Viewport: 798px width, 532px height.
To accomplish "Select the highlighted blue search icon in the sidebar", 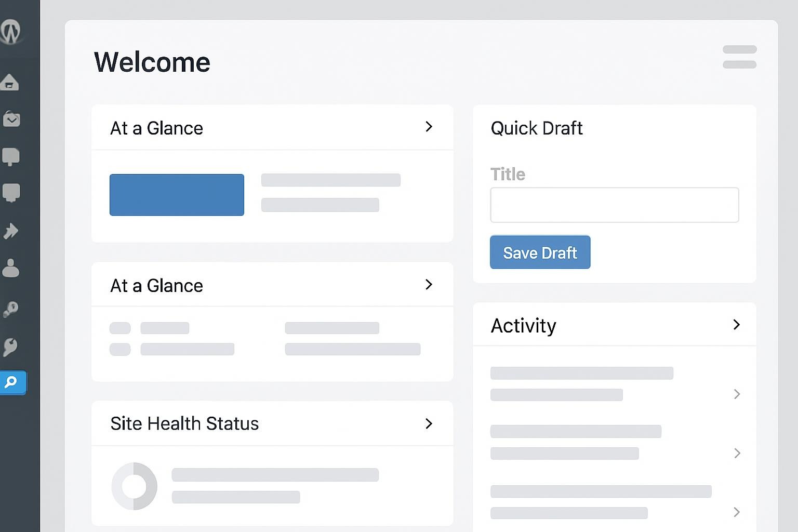I will [11, 382].
